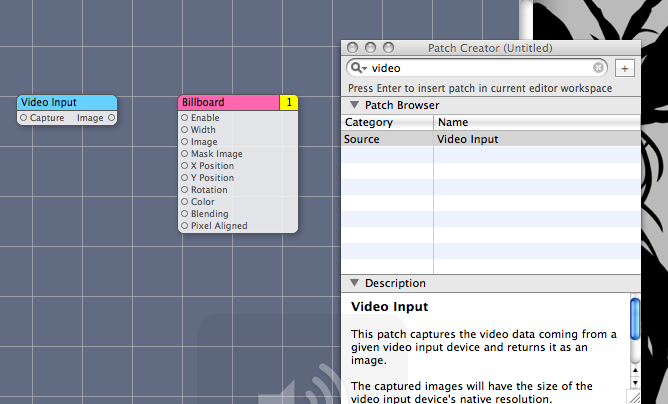Select the Video Input patch title bar
The image size is (668, 404).
click(67, 102)
